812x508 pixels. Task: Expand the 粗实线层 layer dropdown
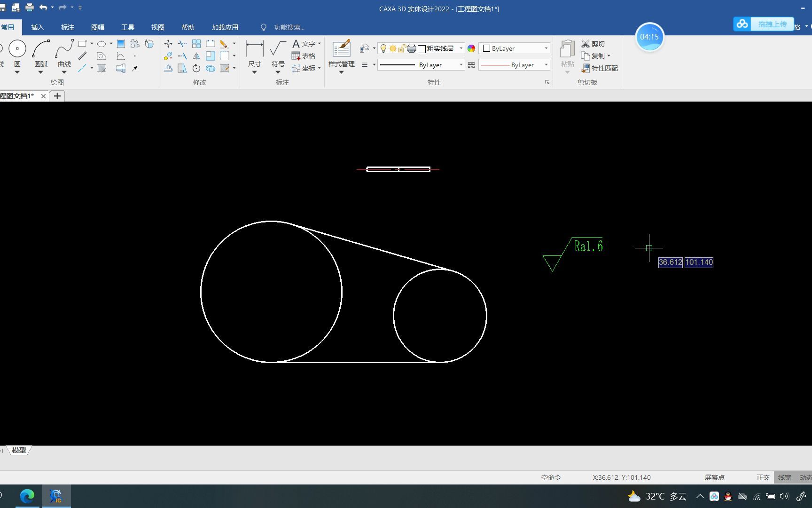(x=461, y=48)
